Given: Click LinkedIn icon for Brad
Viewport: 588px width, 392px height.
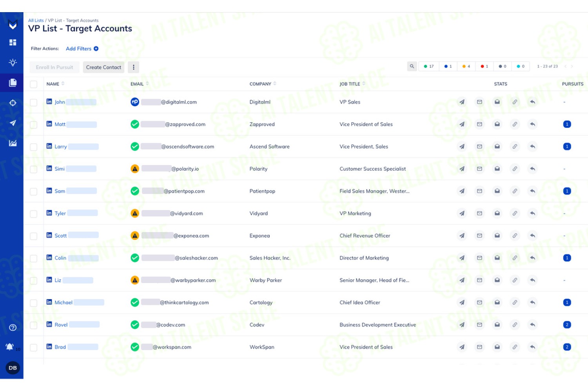Looking at the screenshot, I should [x=49, y=347].
